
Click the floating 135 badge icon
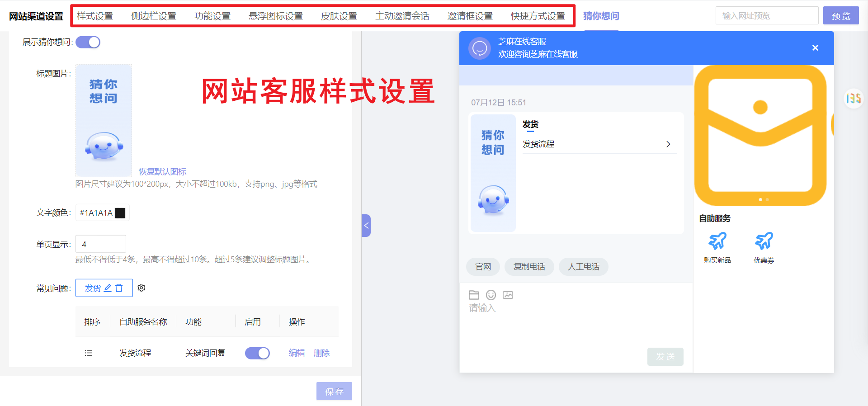pyautogui.click(x=853, y=99)
